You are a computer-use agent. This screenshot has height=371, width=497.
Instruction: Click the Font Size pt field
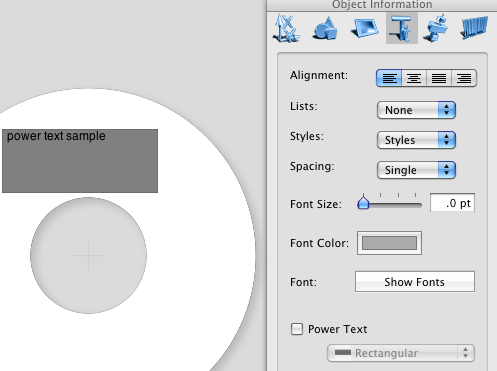tap(452, 203)
